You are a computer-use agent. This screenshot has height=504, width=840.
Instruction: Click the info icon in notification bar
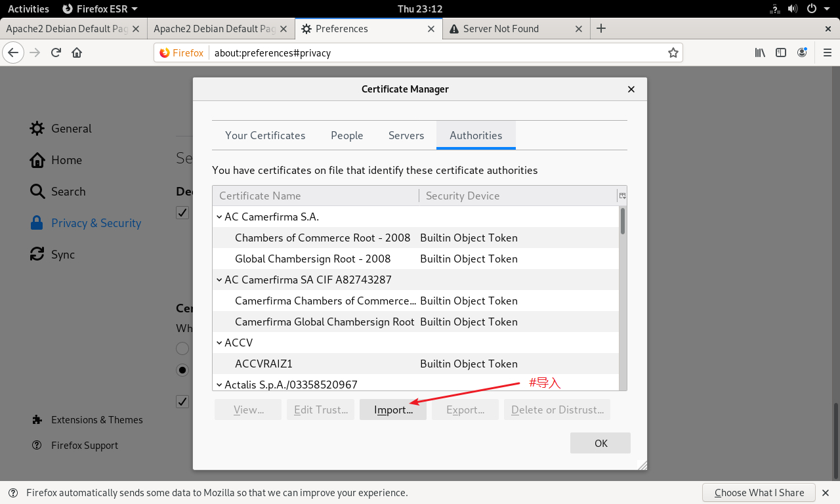pos(13,493)
